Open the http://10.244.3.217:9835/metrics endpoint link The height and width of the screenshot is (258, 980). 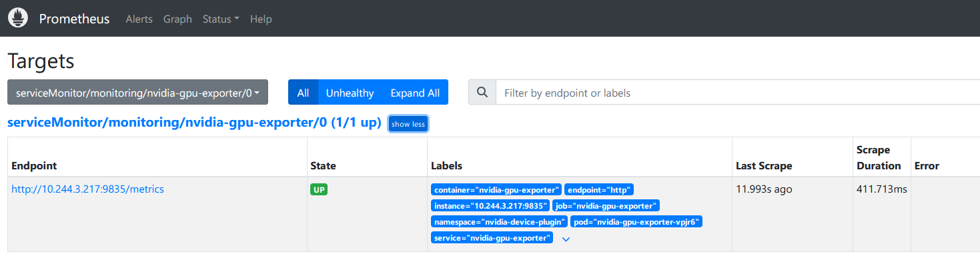pyautogui.click(x=87, y=189)
